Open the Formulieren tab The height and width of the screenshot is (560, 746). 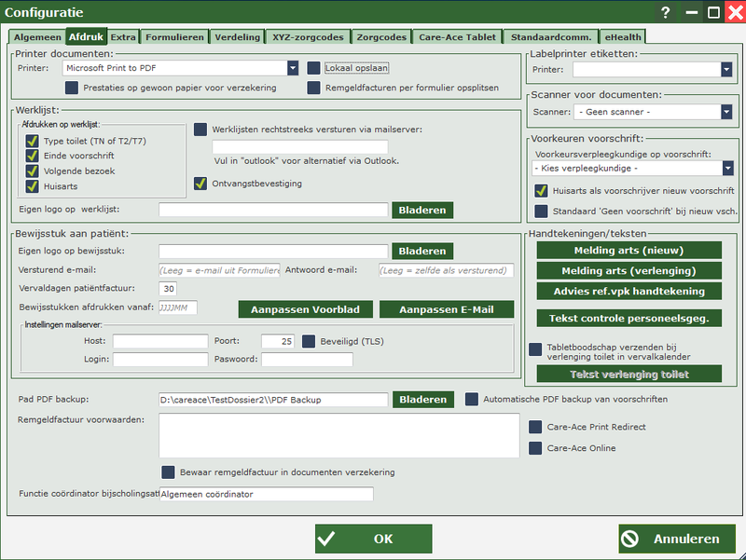pos(174,37)
